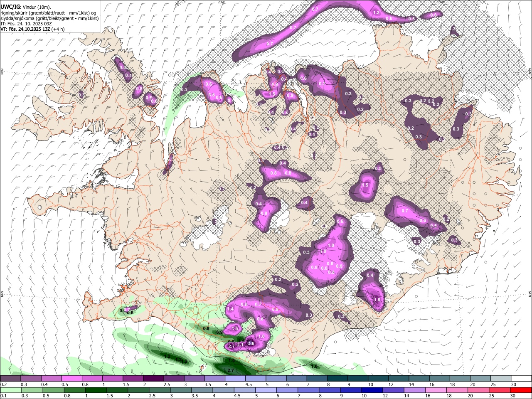
Task: Click the '0.1' label under the lower legend row
Action: tap(3, 396)
